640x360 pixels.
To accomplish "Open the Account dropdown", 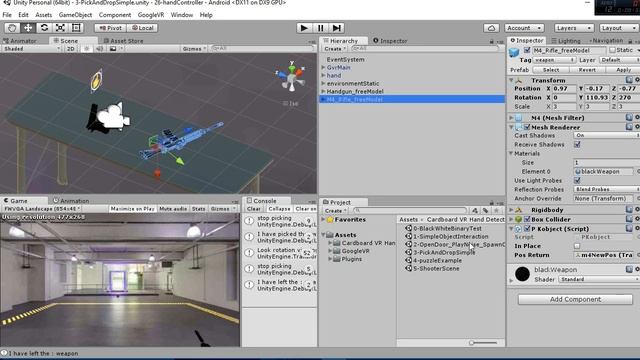I will click(524, 28).
